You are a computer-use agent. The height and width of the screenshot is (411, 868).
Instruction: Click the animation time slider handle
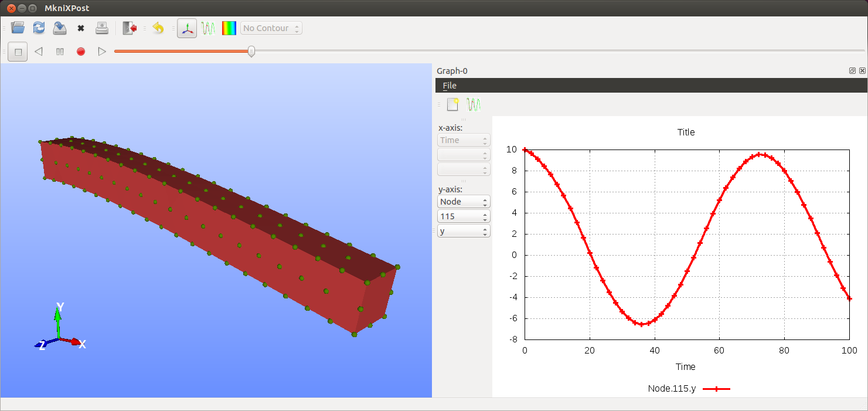(251, 52)
